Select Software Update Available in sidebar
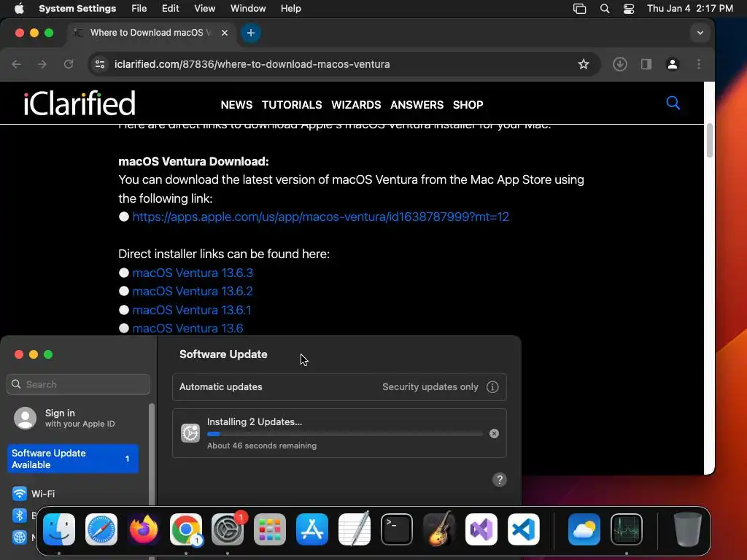 click(73, 459)
